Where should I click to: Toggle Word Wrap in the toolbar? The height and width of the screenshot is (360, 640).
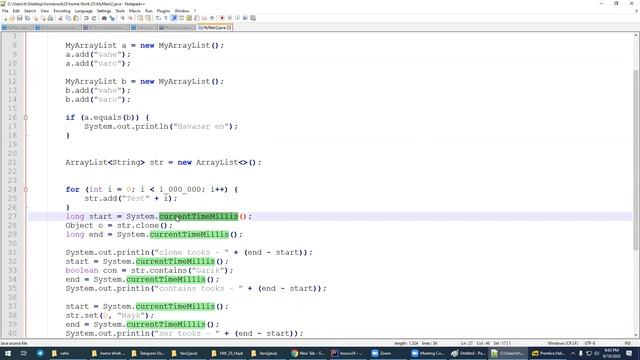click(158, 18)
